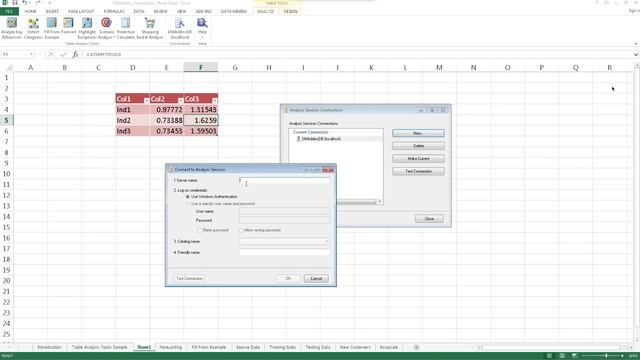The image size is (640, 360).
Task: Click the Select All corner of the grid
Action: (9, 67)
